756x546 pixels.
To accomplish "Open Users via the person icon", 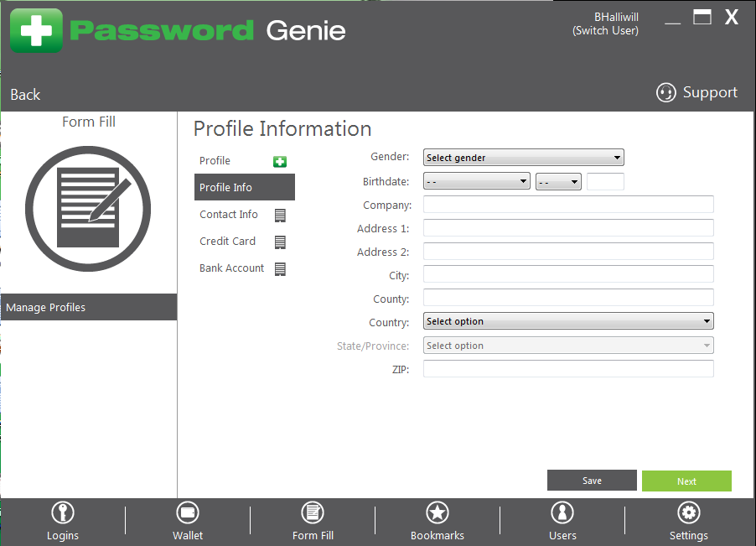I will click(562, 512).
